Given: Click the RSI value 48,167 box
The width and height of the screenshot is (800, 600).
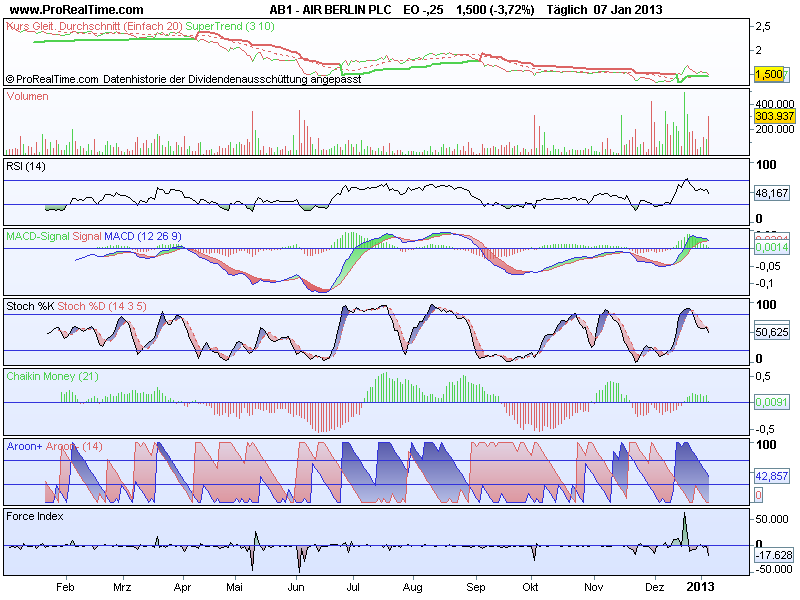Looking at the screenshot, I should coord(771,193).
